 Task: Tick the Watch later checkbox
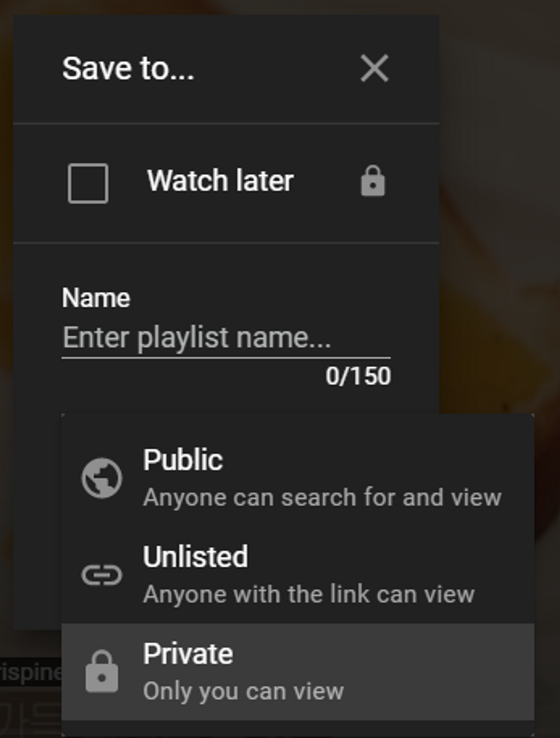pos(88,183)
